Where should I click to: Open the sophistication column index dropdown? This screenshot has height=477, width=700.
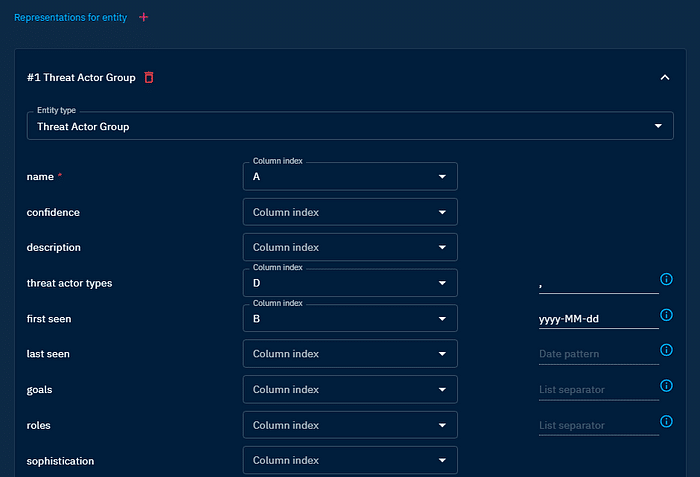click(349, 460)
